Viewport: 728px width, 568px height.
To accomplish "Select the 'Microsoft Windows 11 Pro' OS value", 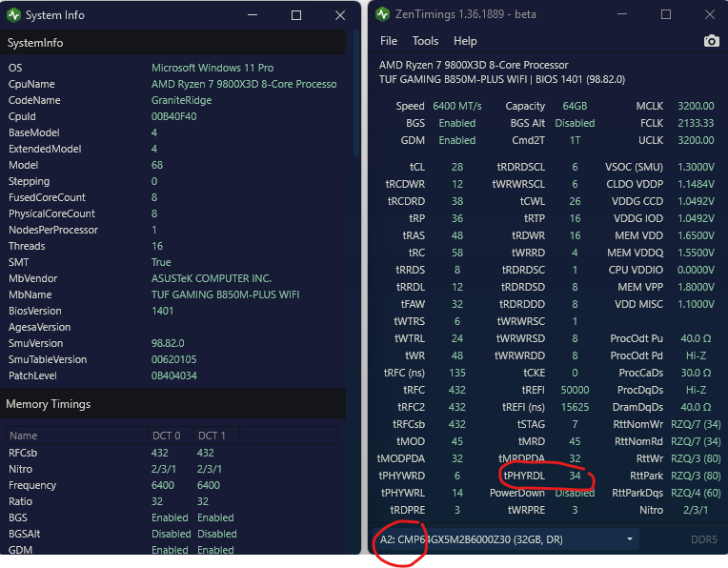I will 212,68.
